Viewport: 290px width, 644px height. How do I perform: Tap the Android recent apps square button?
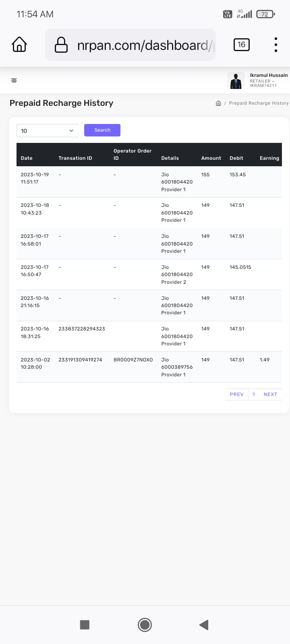click(85, 625)
